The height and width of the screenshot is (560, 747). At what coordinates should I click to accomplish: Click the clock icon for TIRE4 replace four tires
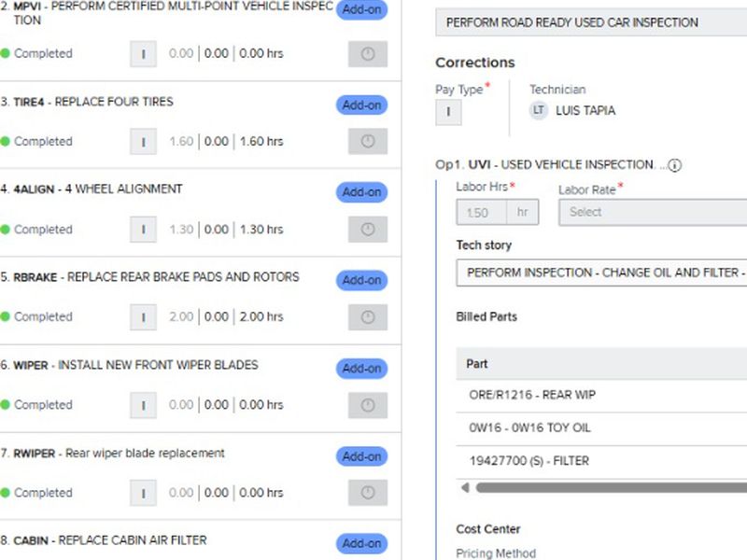pyautogui.click(x=367, y=142)
